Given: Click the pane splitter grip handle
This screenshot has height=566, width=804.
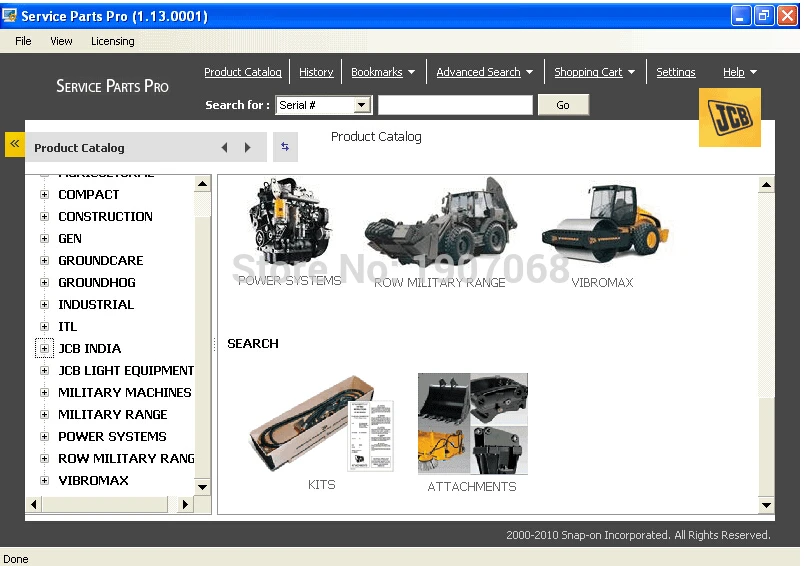Looking at the screenshot, I should coord(214,345).
